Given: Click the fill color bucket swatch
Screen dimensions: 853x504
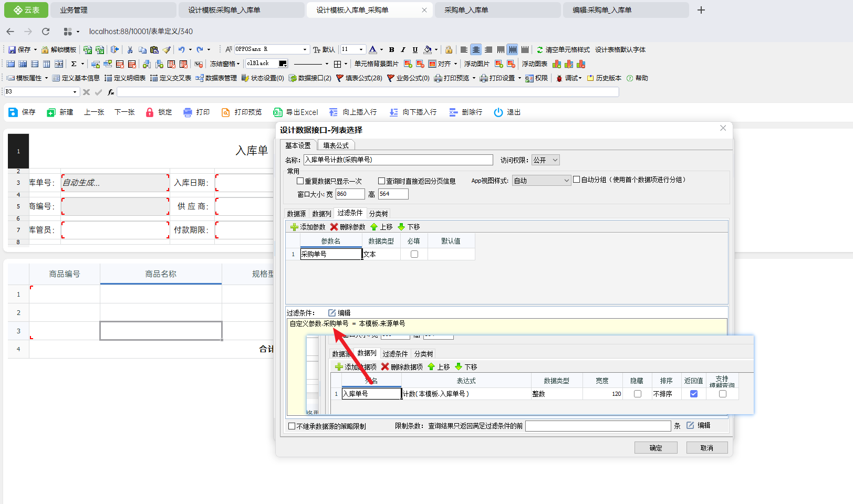Looking at the screenshot, I should 428,50.
